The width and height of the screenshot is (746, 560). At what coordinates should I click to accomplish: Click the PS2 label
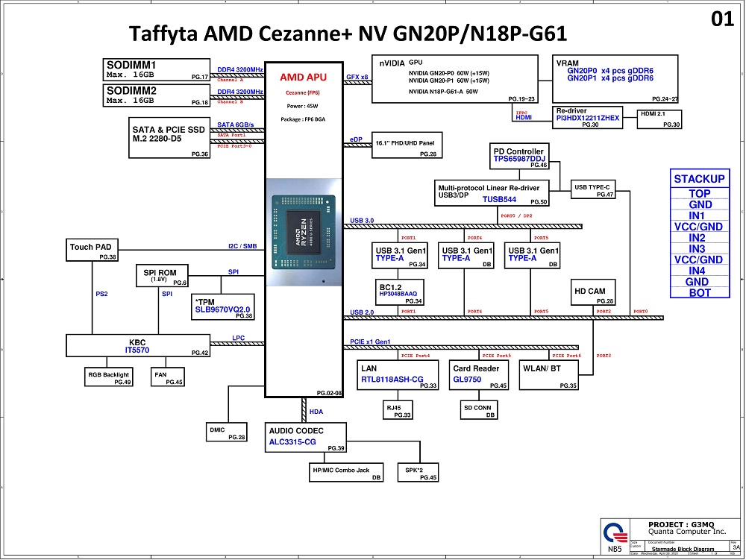click(101, 294)
